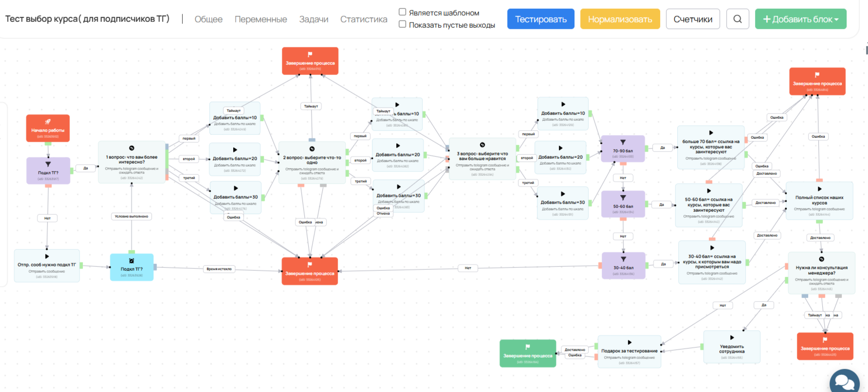Click play icon on Подарок за тестирование block
Screen dimensions: 868x392
coord(629,342)
